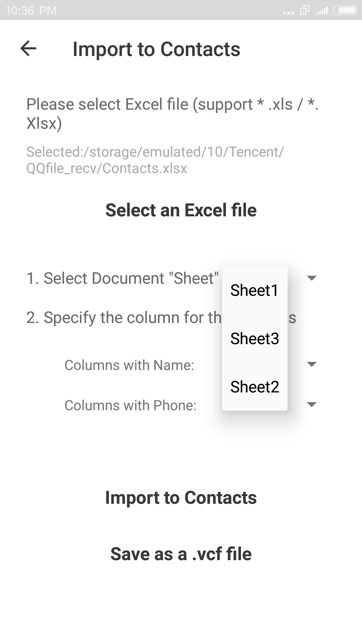Tap the Columns with Name label
The image size is (362, 644).
point(129,365)
